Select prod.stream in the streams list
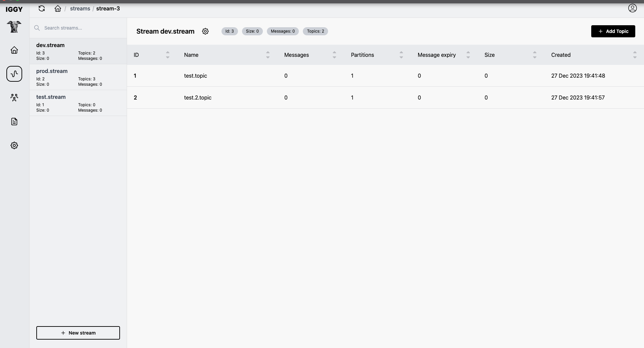Image resolution: width=644 pixels, height=348 pixels. tap(78, 77)
